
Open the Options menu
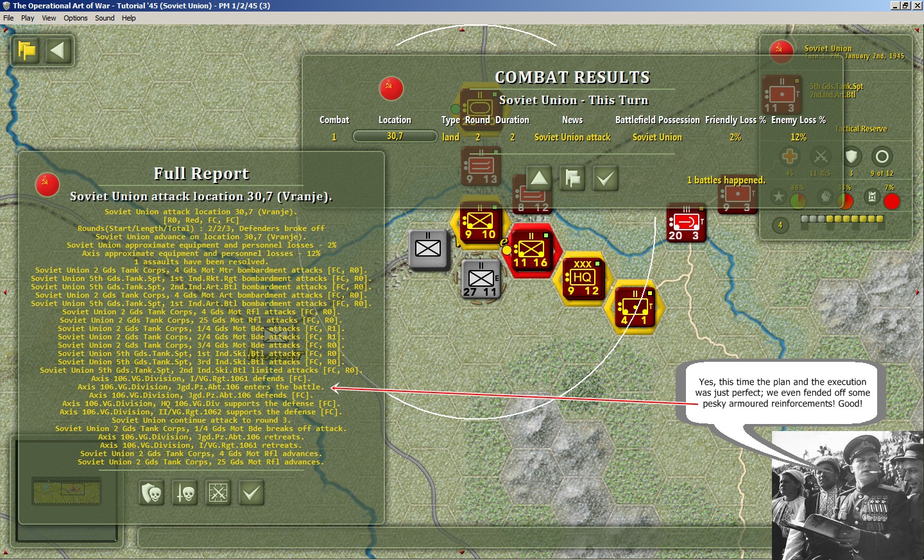point(76,18)
